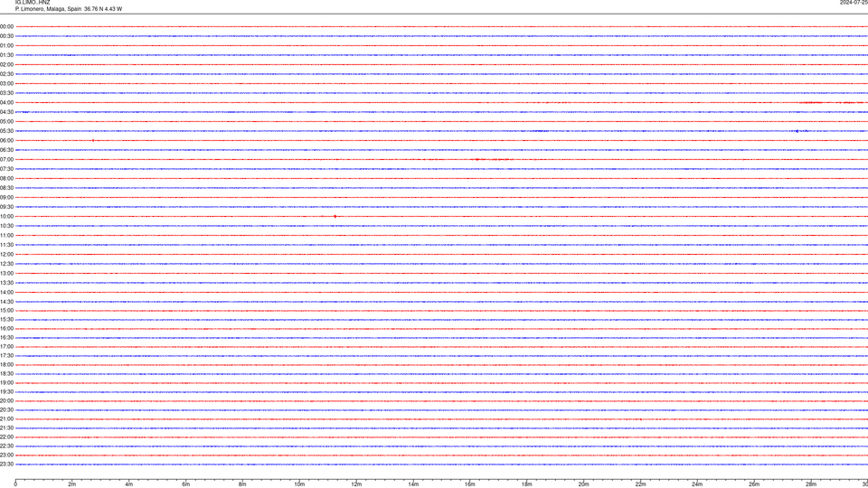Select the 20:00 row label
This screenshot has width=868, height=488.
(x=6, y=401)
